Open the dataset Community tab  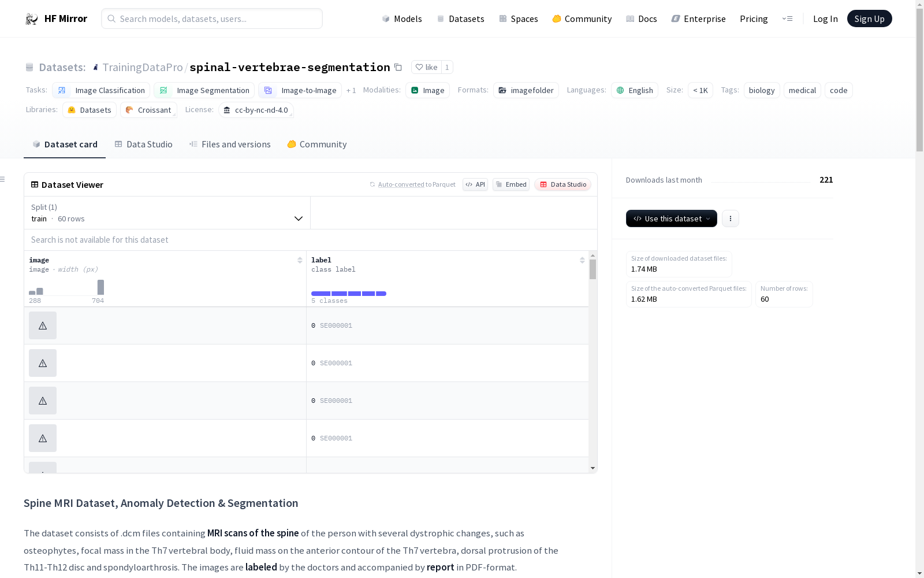tap(317, 144)
